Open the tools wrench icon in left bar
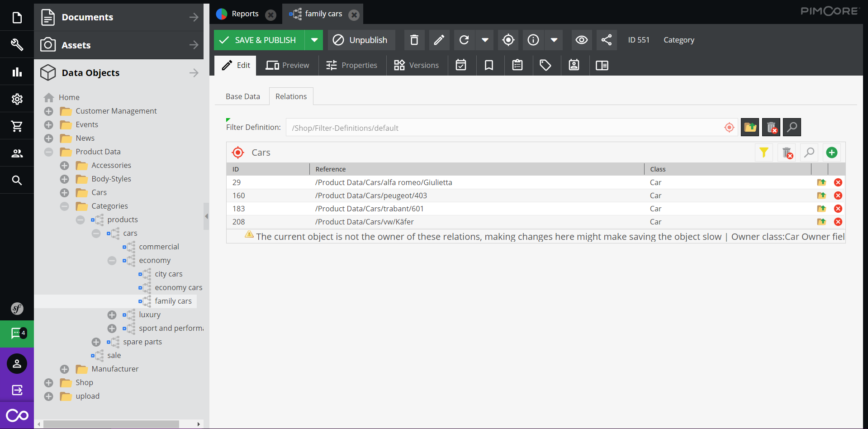868x429 pixels. pos(17,44)
